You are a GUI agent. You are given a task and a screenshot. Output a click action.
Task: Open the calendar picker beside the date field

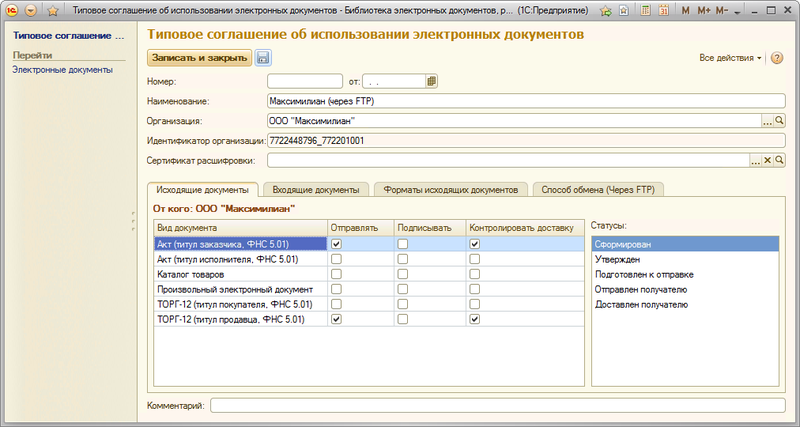point(432,81)
